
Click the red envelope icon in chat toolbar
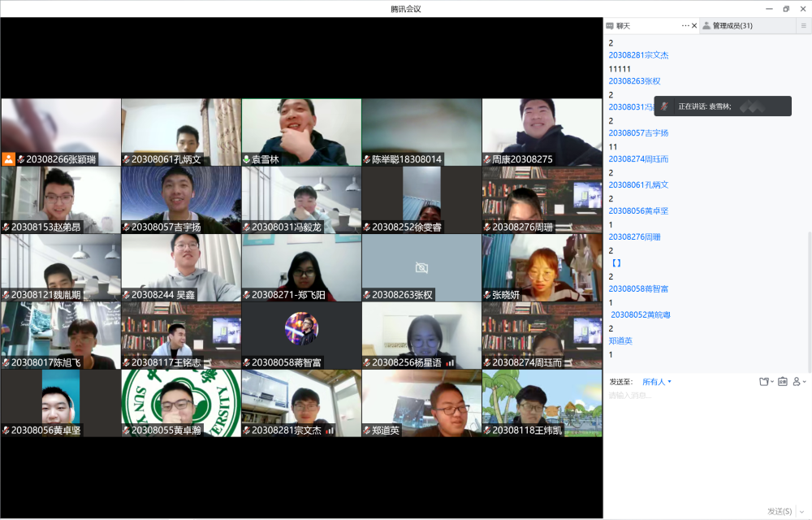pyautogui.click(x=782, y=381)
